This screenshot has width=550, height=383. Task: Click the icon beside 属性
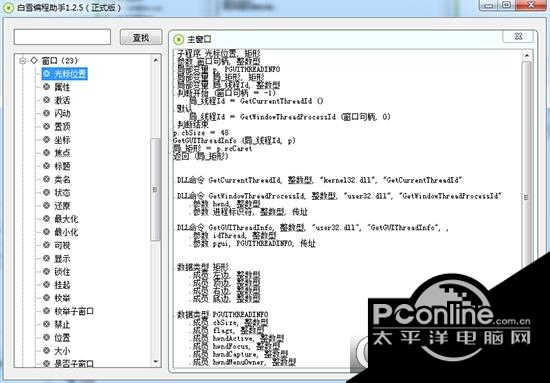47,87
